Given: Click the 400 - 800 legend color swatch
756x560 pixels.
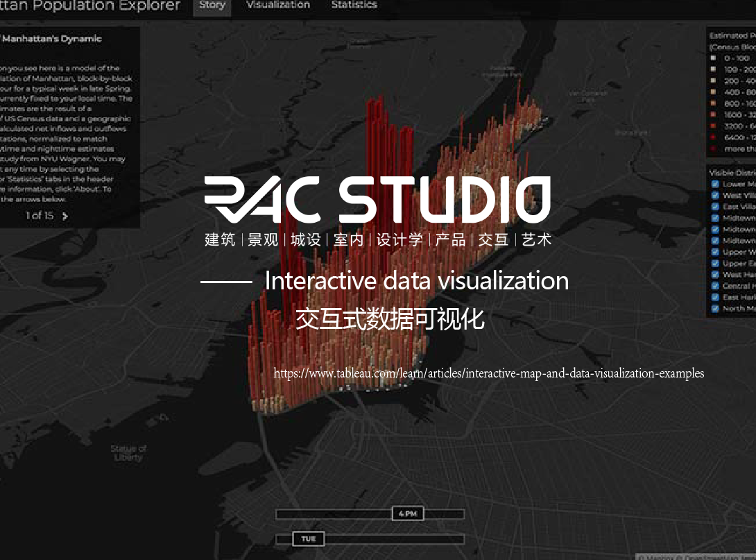Looking at the screenshot, I should 713,92.
